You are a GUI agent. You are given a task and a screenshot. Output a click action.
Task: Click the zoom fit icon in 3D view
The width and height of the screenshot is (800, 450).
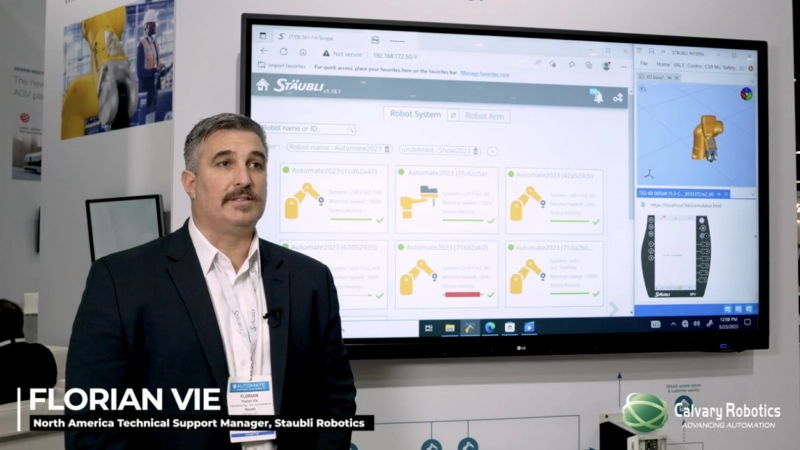pyautogui.click(x=643, y=89)
